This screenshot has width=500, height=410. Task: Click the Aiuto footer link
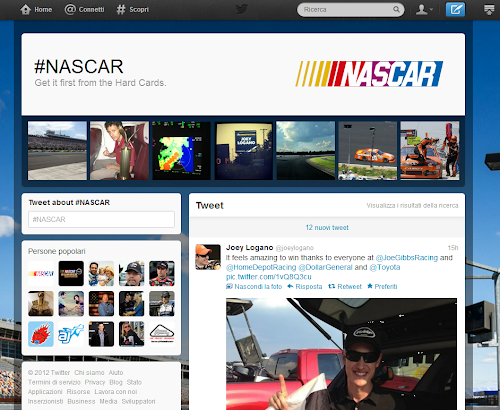point(116,373)
